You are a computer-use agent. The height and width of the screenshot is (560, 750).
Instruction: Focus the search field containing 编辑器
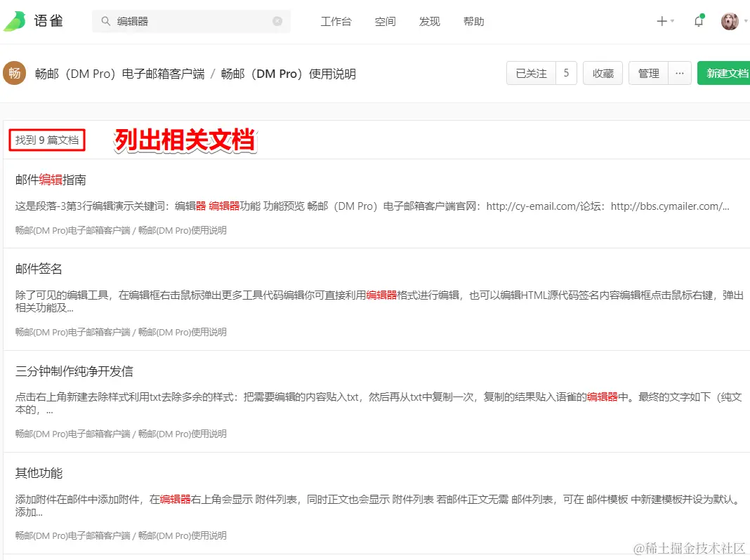point(191,21)
